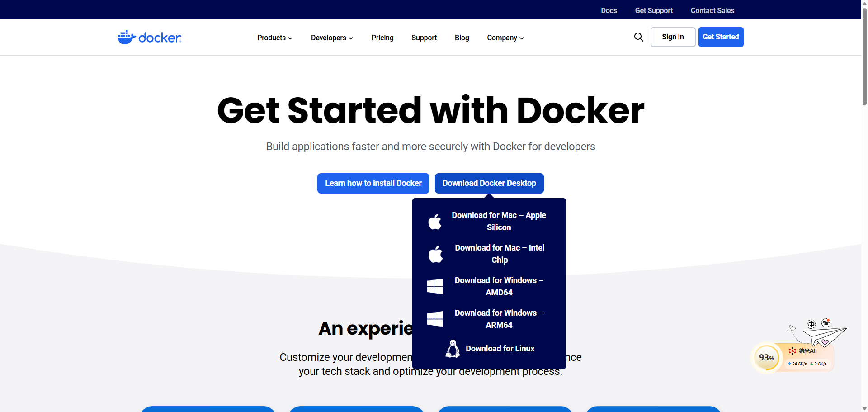Select Download for Windows – AMD64
Image resolution: width=868 pixels, height=412 pixels.
(x=489, y=286)
